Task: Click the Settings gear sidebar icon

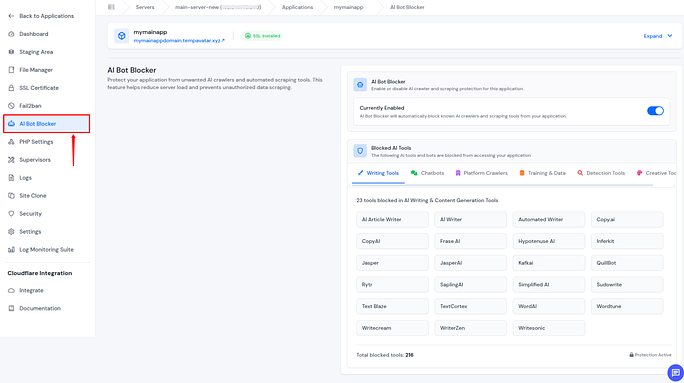Action: point(11,232)
